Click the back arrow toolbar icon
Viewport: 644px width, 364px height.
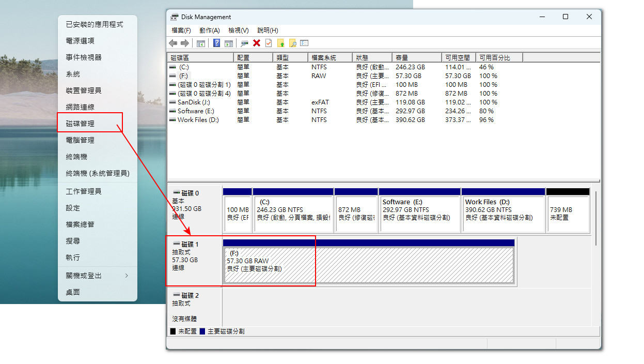pos(173,43)
